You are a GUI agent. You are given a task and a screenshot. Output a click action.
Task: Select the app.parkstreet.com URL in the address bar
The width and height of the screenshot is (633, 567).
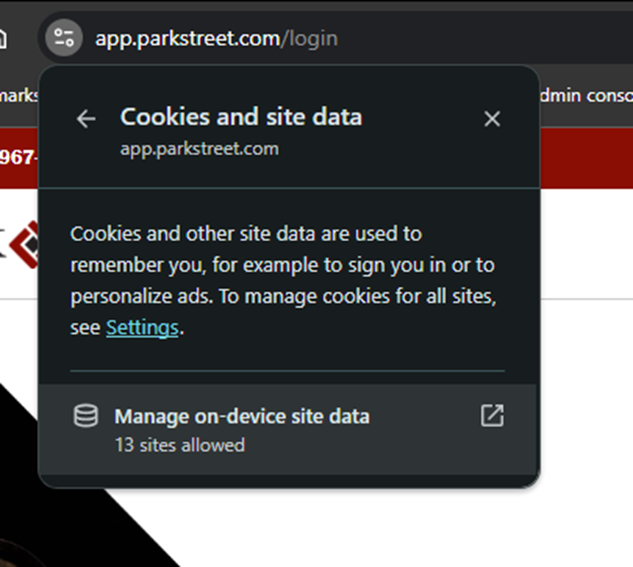187,39
